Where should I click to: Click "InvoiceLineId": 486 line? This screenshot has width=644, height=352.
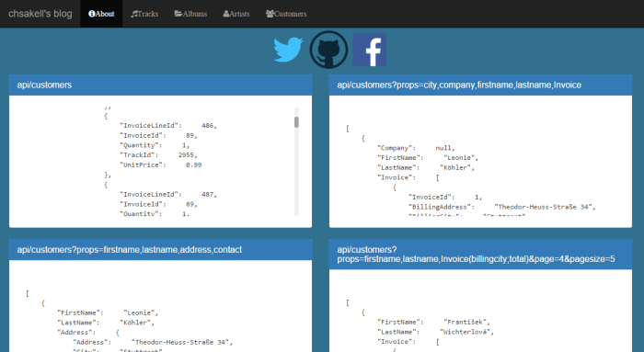click(x=168, y=126)
